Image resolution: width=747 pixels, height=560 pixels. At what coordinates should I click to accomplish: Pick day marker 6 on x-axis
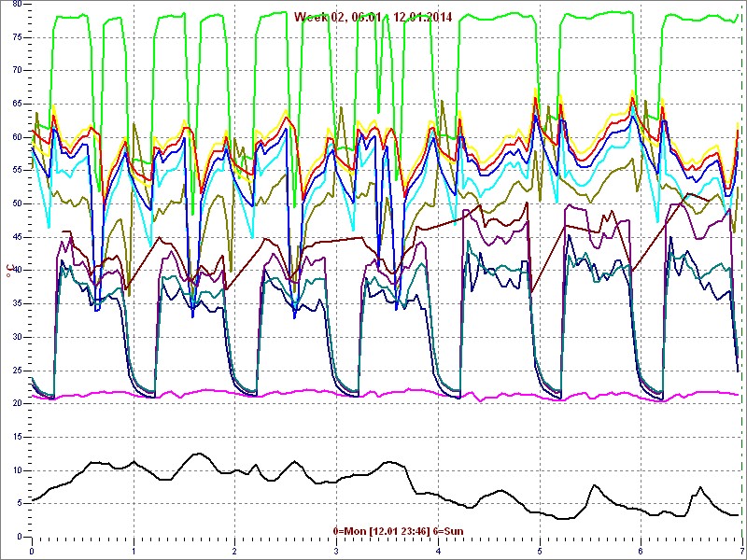pyautogui.click(x=641, y=551)
